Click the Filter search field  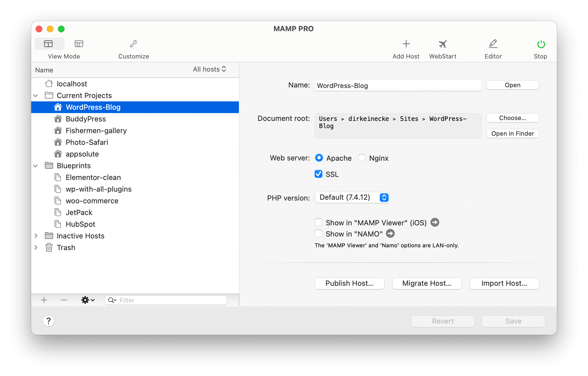[166, 300]
